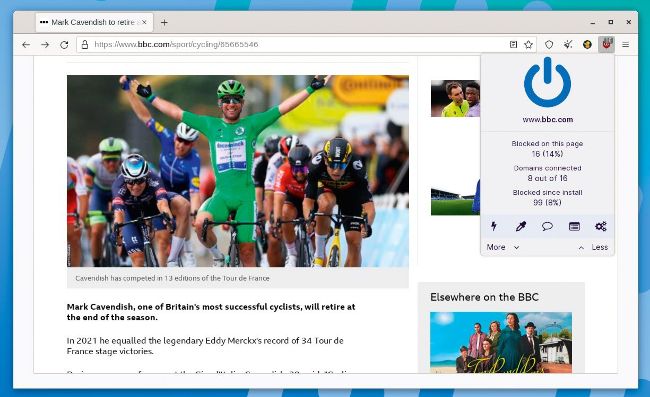650x397 pixels.
Task: Toggle reader view icon in address bar
Action: tap(513, 44)
